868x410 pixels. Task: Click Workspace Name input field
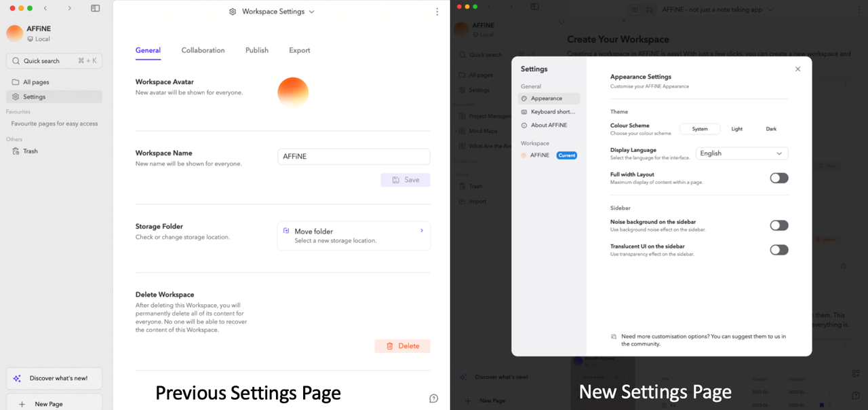(x=354, y=156)
